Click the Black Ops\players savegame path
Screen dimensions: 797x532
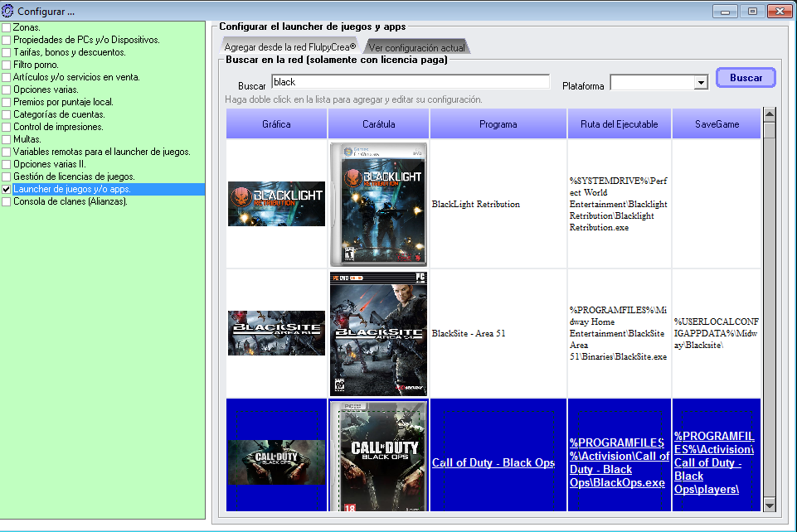714,462
